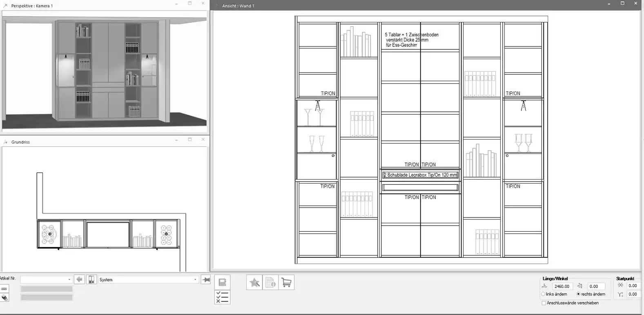This screenshot has height=315, width=644.
Task: Click the 'verstärkt Dicke 25 mm' text
Action: point(407,40)
